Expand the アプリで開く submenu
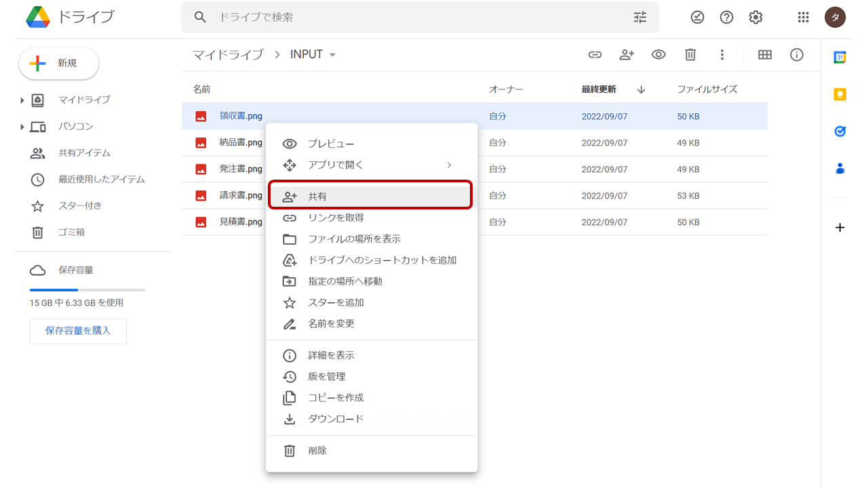Image resolution: width=868 pixels, height=488 pixels. [372, 165]
